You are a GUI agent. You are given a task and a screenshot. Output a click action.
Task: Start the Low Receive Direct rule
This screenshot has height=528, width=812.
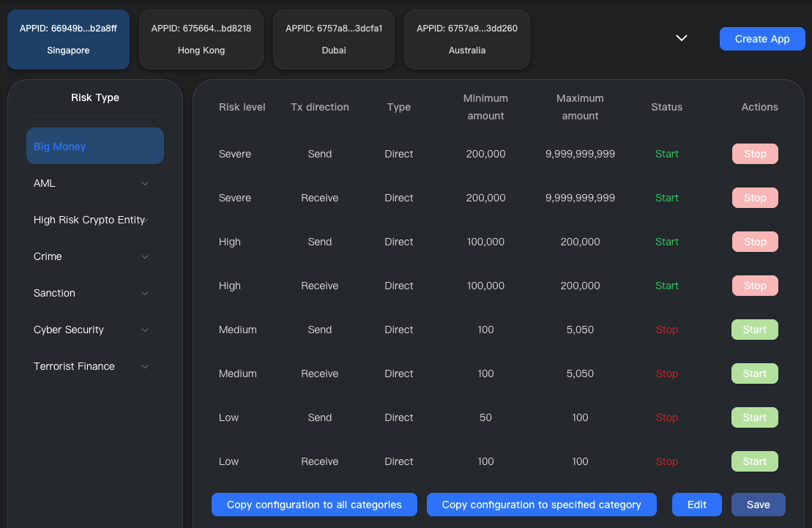click(x=754, y=461)
